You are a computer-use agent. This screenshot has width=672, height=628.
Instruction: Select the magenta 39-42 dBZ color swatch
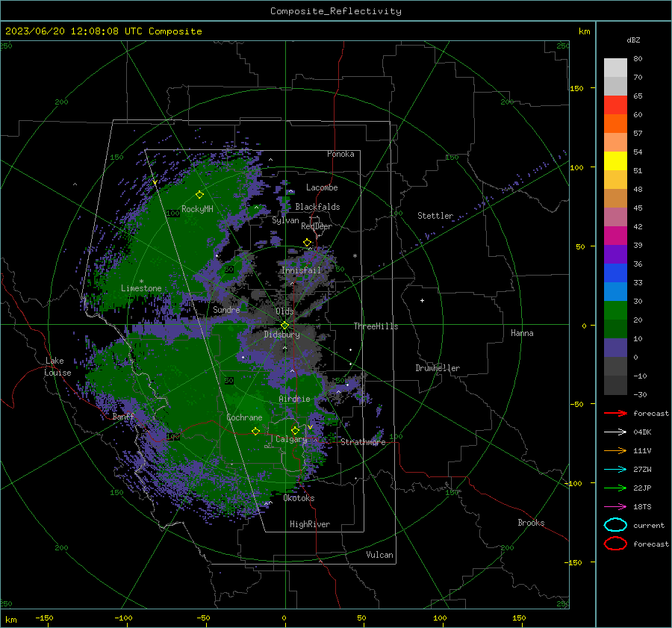click(x=615, y=236)
